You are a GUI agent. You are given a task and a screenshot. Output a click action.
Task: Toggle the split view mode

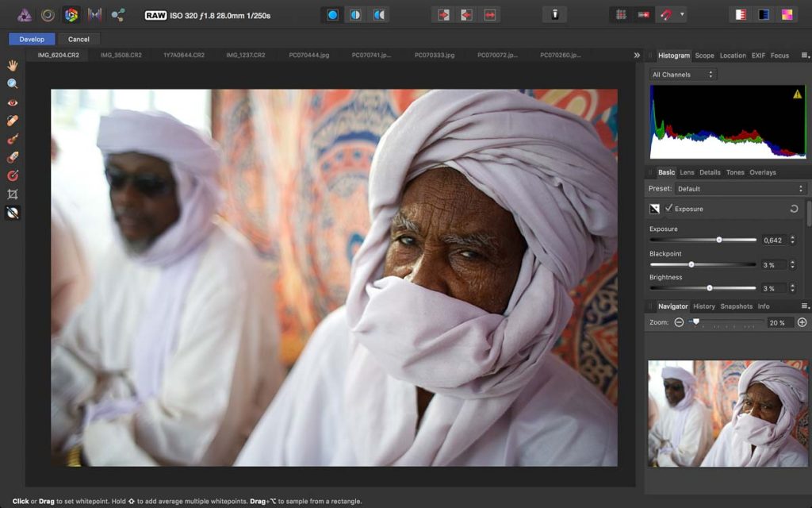tap(356, 14)
